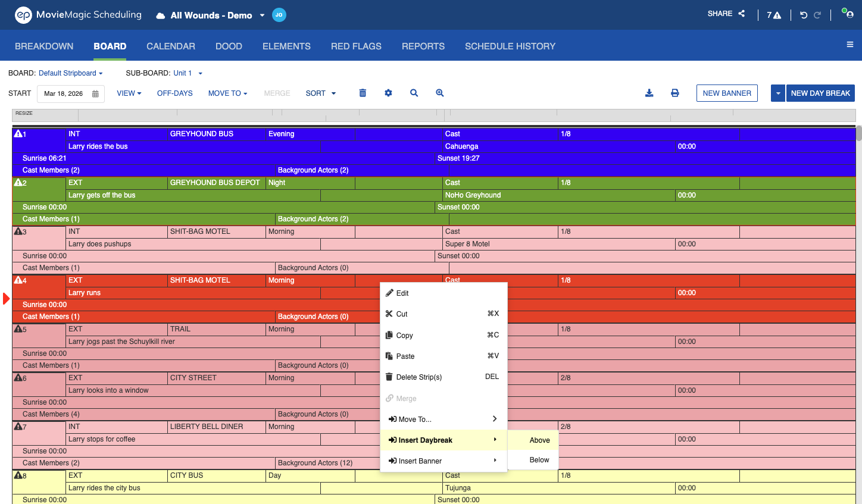Click the undo arrow icon
The image size is (862, 504).
804,15
